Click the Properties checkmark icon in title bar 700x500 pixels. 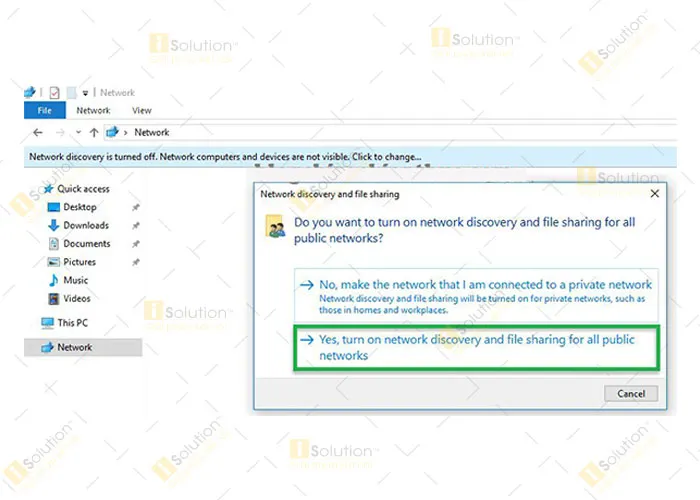(55, 92)
